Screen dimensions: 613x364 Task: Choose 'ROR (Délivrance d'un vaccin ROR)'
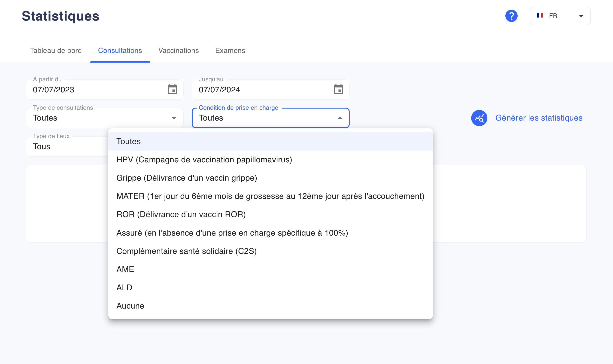tap(270, 214)
